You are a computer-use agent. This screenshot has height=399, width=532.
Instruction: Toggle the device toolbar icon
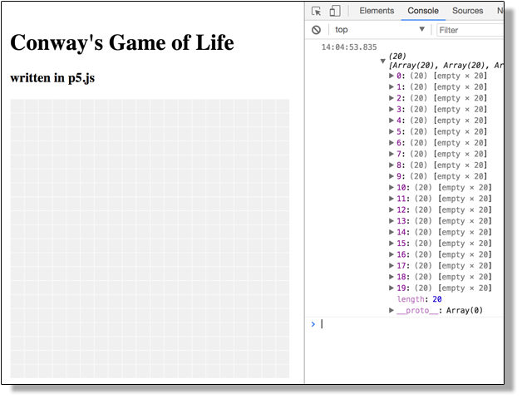coord(335,11)
